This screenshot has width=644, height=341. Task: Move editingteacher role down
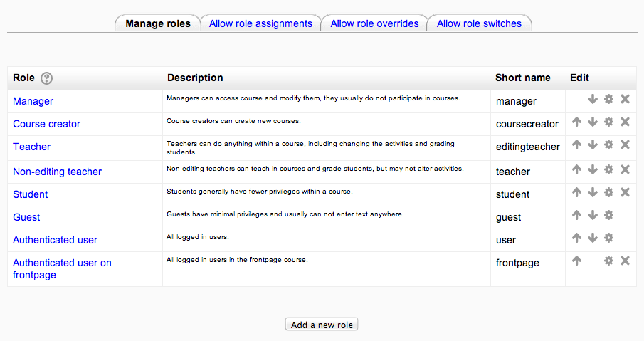(592, 145)
